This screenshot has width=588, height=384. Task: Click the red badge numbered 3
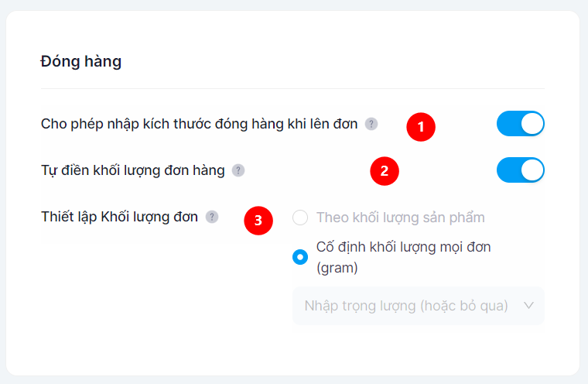tap(258, 221)
